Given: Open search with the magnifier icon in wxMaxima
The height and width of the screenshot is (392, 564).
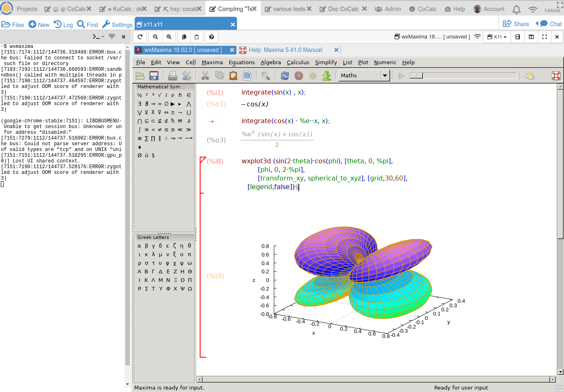Looking at the screenshot, I should 265,76.
